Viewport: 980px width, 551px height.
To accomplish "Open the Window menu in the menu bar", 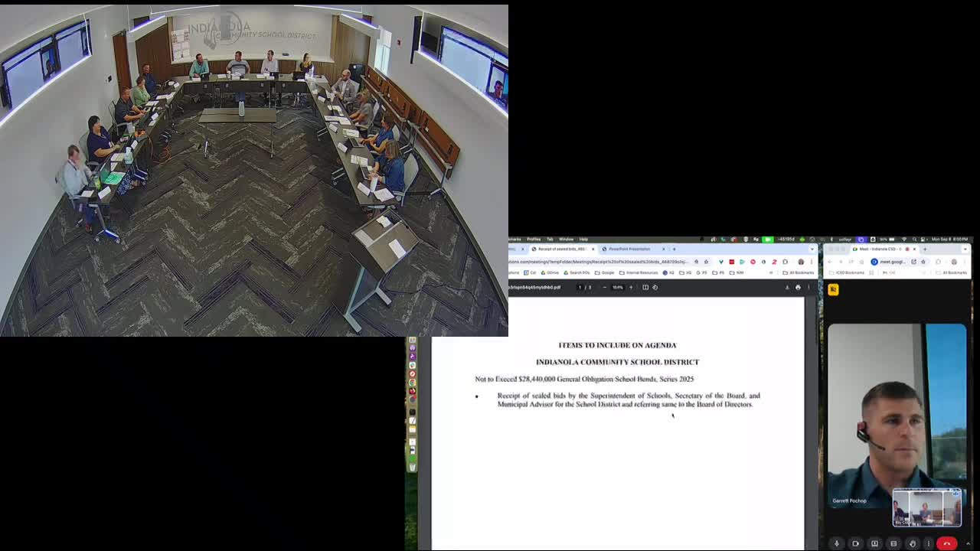I will click(x=566, y=239).
